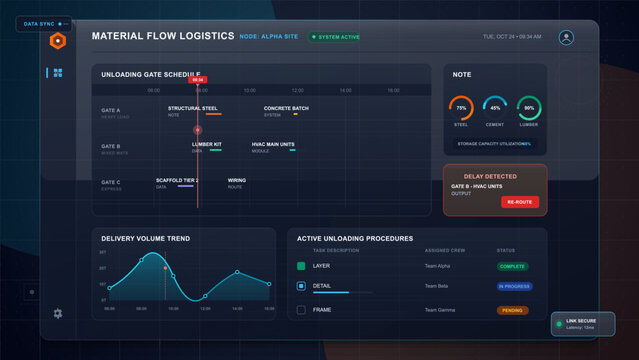Select the Lumber Kit schedule entry
This screenshot has height=360, width=639.
point(207,147)
